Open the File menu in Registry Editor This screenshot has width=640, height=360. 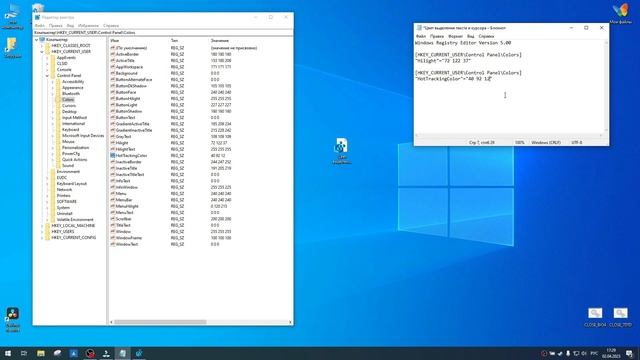[40, 25]
